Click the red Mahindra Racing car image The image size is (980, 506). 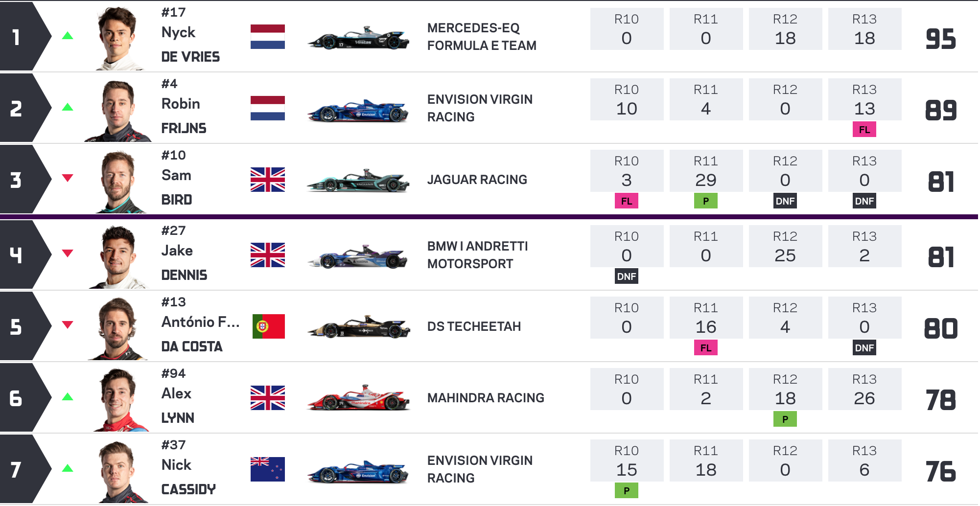coord(358,398)
